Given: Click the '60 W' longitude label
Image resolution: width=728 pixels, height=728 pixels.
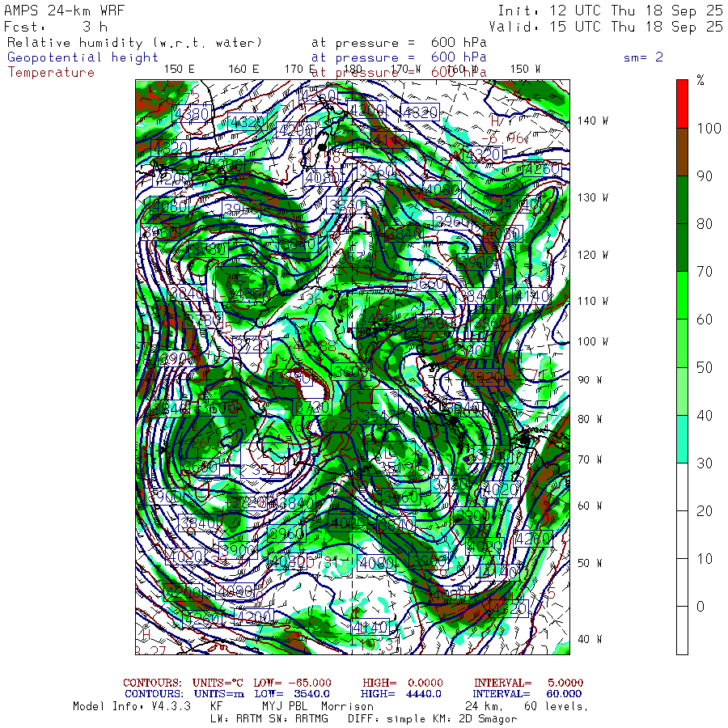Looking at the screenshot, I should coord(590,506).
